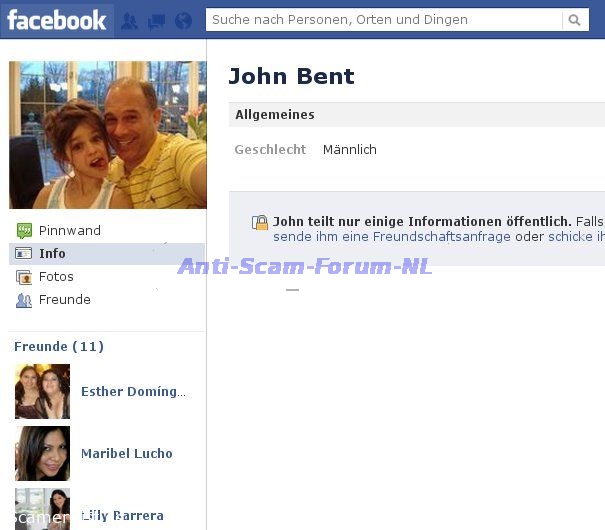Open Maribel Lucho's profile link
605x530 pixels.
(x=126, y=454)
